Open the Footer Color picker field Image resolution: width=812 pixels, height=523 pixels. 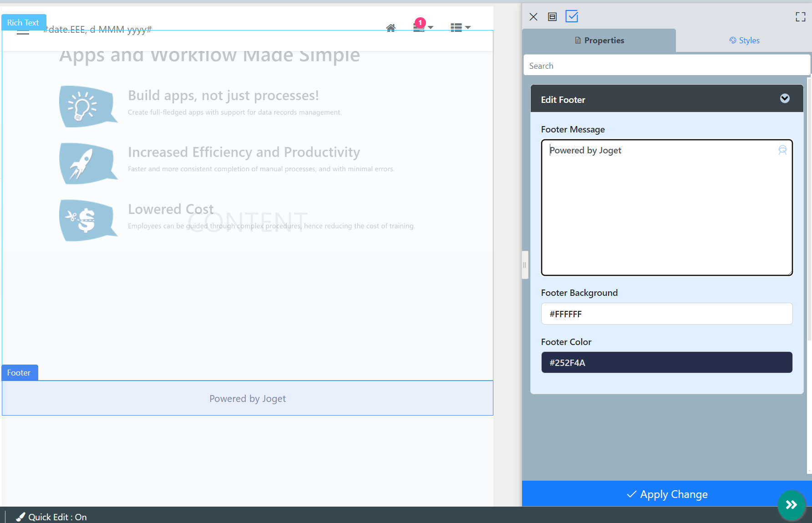coord(666,363)
